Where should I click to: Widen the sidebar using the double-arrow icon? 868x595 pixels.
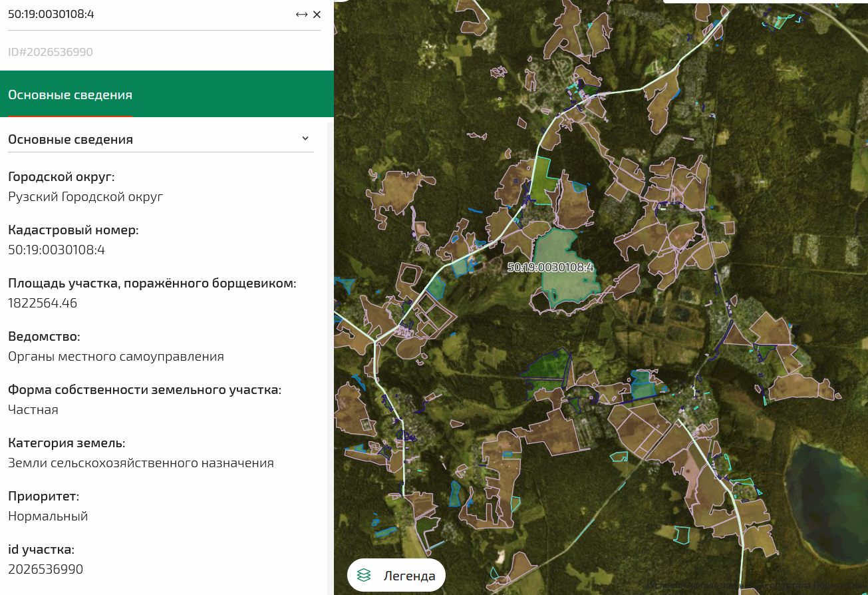[x=301, y=14]
